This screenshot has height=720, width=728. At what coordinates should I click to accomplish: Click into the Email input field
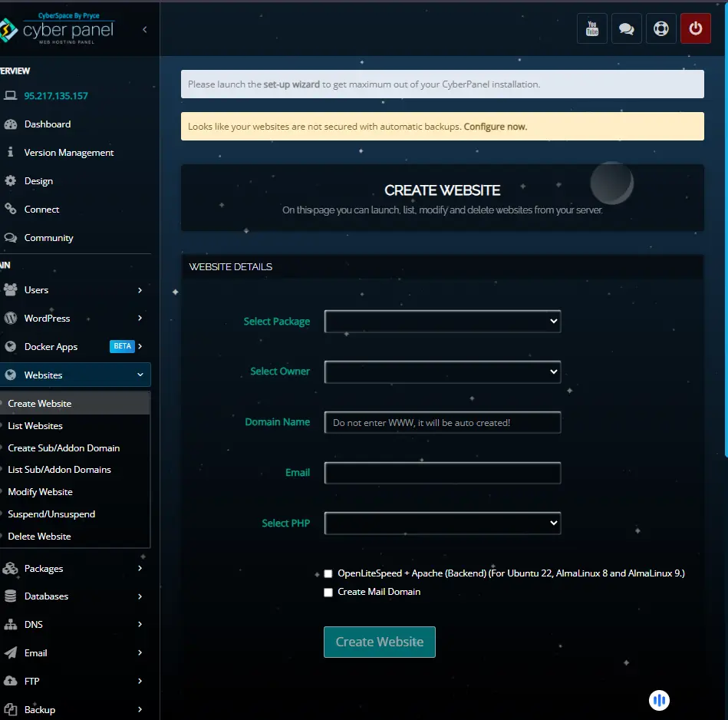click(x=443, y=473)
